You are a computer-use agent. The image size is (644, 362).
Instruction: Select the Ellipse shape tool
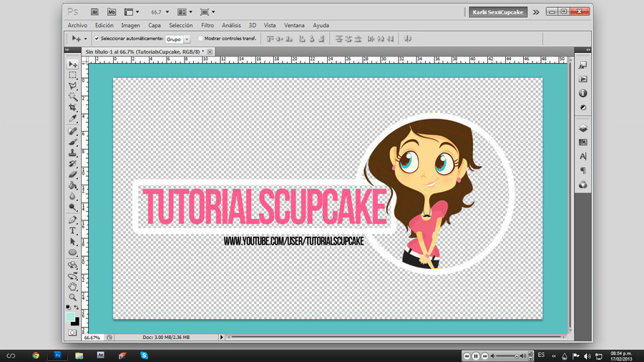pyautogui.click(x=73, y=253)
